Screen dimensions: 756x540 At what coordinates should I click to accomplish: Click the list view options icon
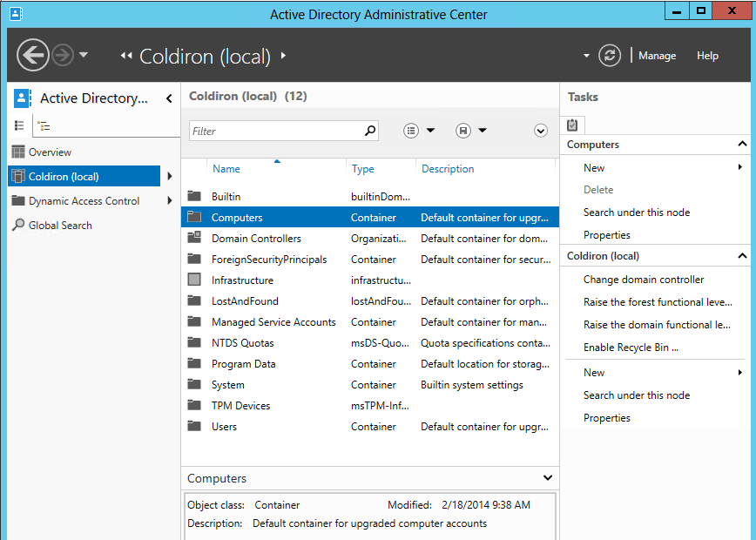411,131
